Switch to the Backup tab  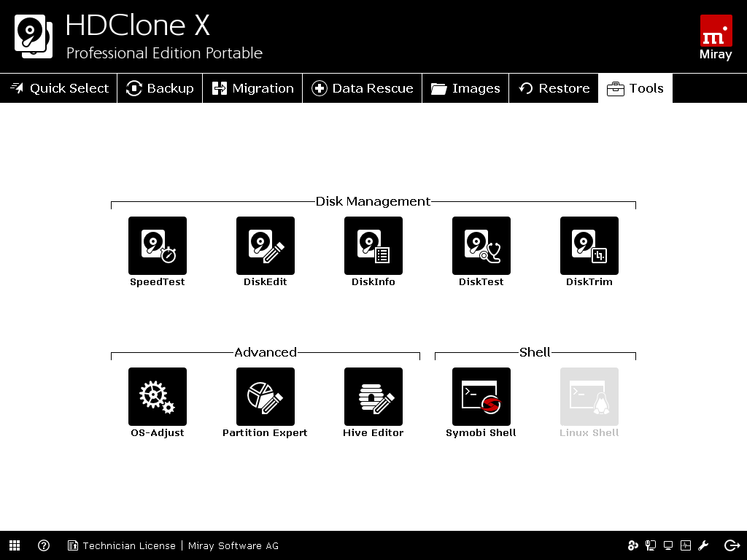pos(160,88)
